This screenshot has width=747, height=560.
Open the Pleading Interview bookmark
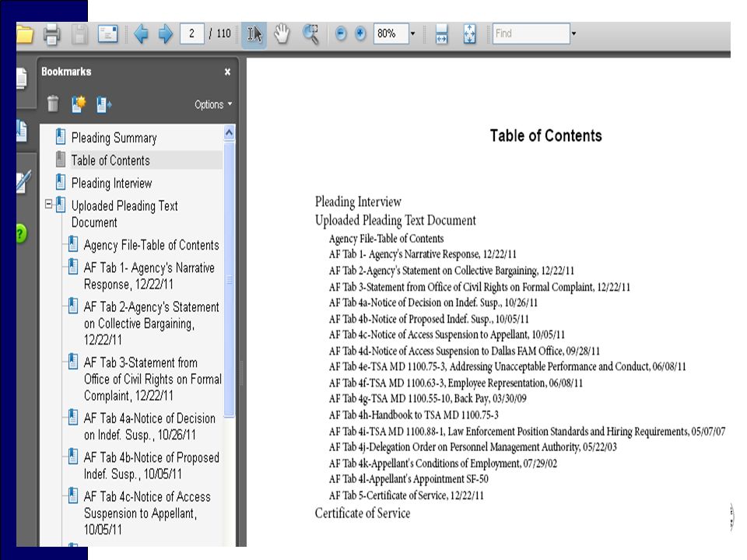pyautogui.click(x=111, y=184)
